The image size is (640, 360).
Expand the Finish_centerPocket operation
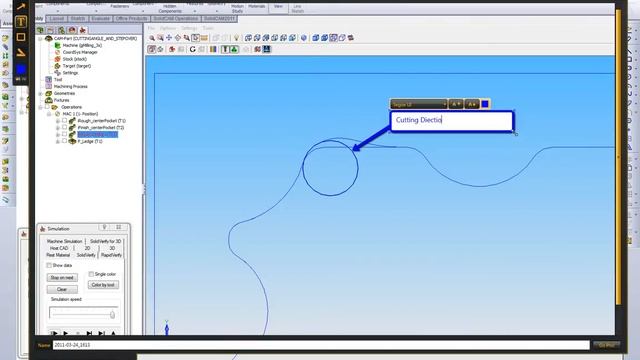point(58,128)
